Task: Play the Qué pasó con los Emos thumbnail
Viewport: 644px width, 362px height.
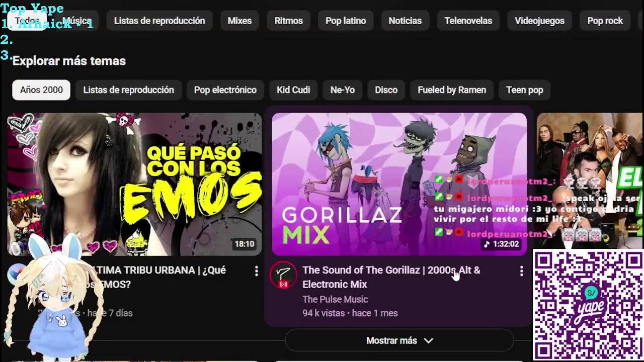Action: coord(134,184)
